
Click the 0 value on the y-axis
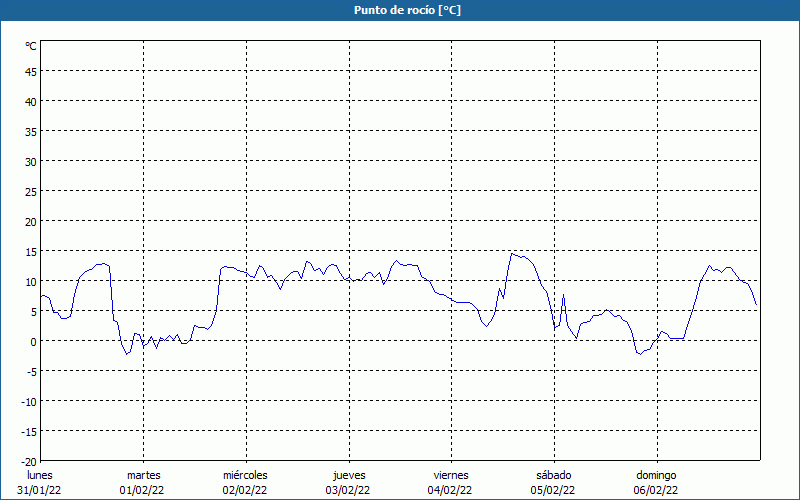click(x=33, y=341)
